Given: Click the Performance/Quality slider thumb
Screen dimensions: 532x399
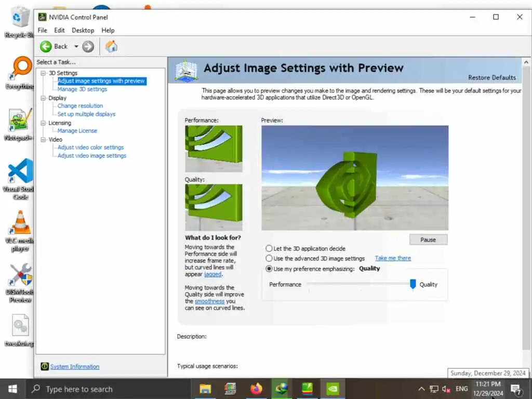Looking at the screenshot, I should click(x=413, y=284).
